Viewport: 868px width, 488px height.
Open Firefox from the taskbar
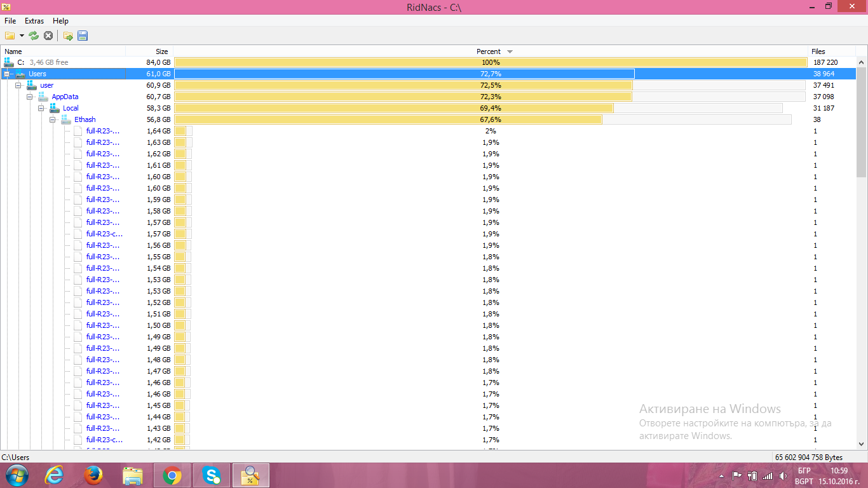coord(93,475)
